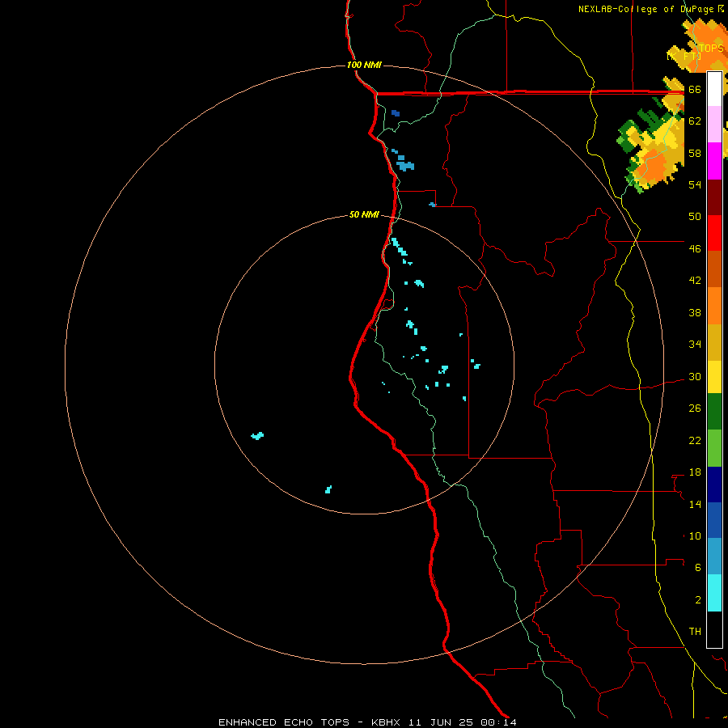Screen dimensions: 728x728
Task: Click the legend value '34'
Action: [695, 344]
